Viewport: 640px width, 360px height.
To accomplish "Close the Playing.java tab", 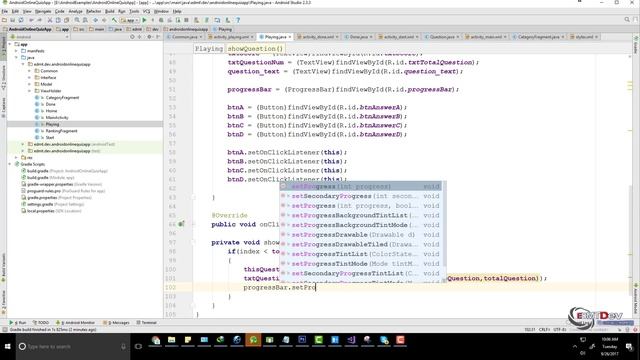I will coord(290,37).
